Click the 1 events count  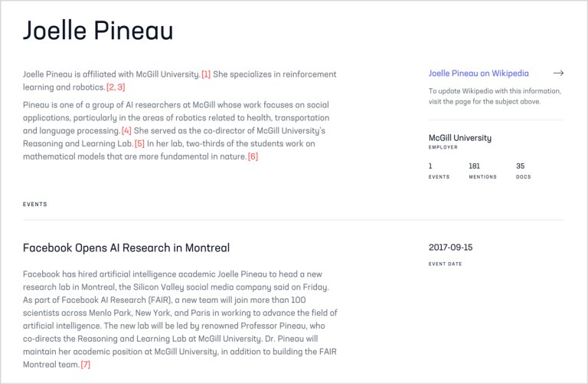point(430,166)
